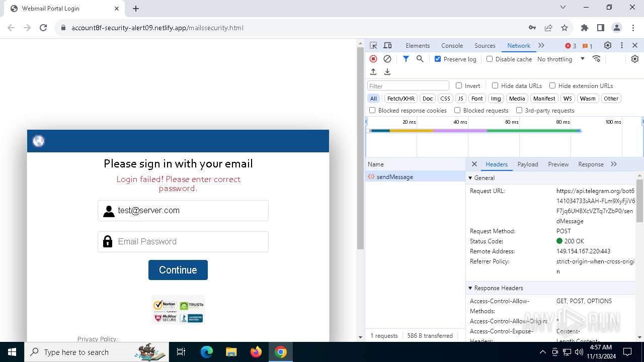Open DevTools three-dot customize menu
The image size is (644, 362).
point(622,45)
